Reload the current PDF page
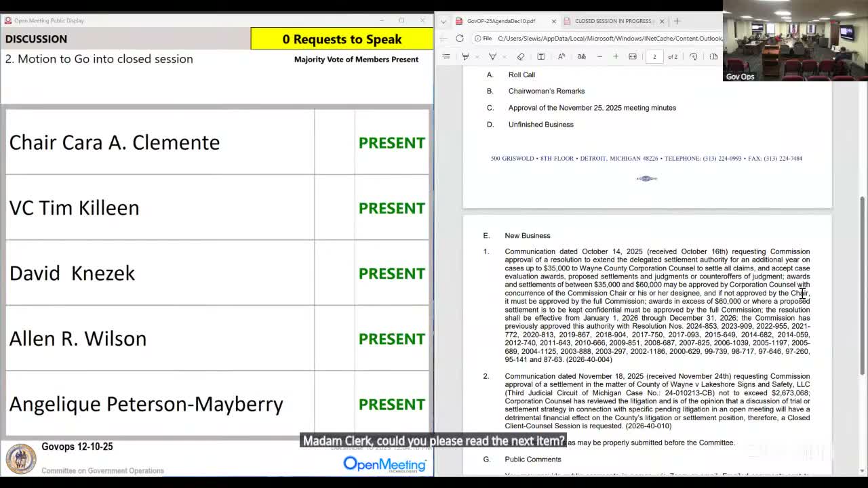Image resolution: width=868 pixels, height=488 pixels. coord(460,39)
